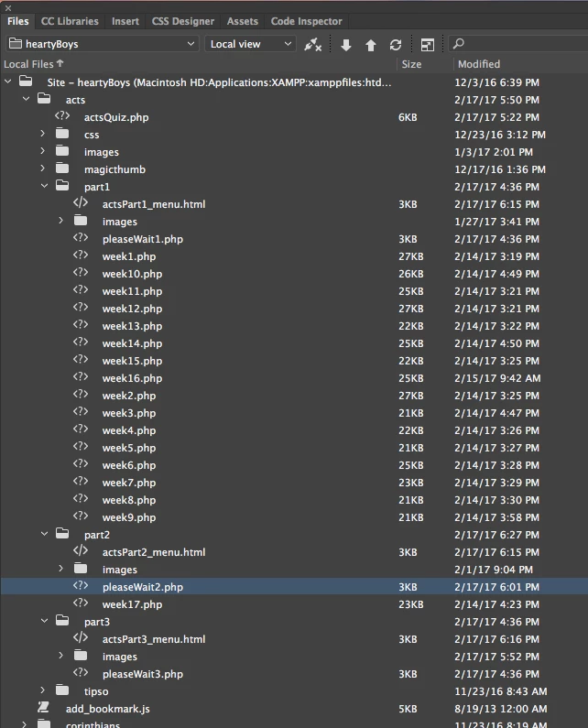Select the week14.php file name
This screenshot has height=728, width=588.
(x=133, y=343)
